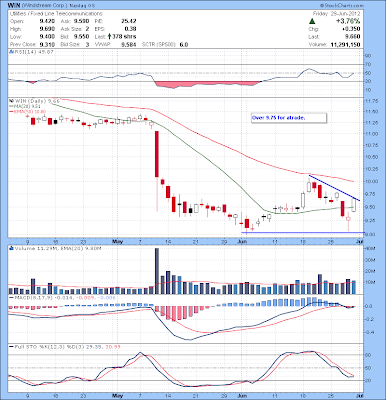
Task: Click the 70 level on the RSI axis
Action: click(368, 64)
